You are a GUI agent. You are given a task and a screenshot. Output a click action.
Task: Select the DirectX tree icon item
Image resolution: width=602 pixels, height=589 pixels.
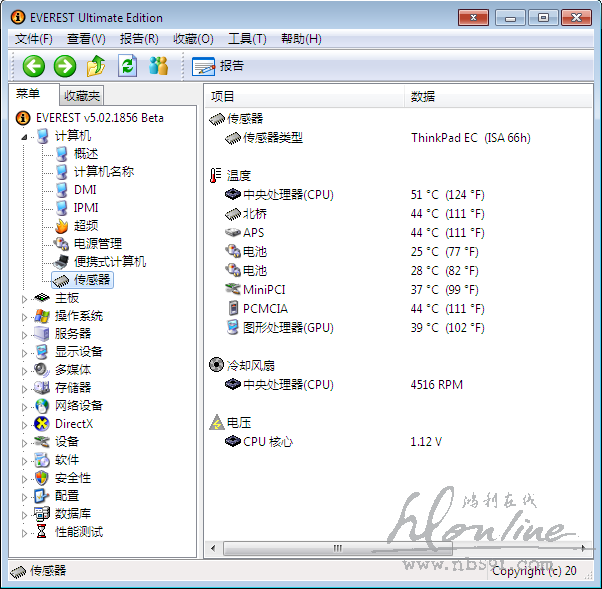coord(73,424)
